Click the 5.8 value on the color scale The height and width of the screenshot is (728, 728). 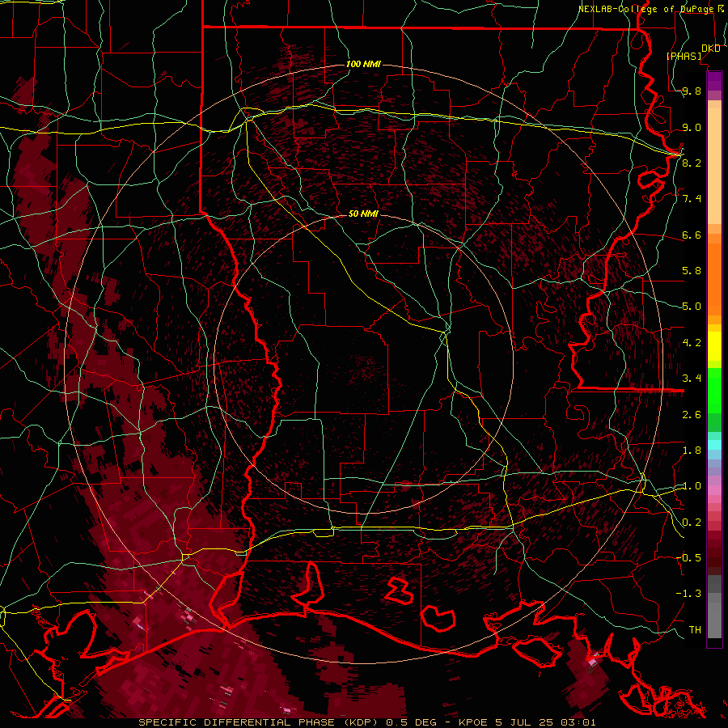click(692, 271)
